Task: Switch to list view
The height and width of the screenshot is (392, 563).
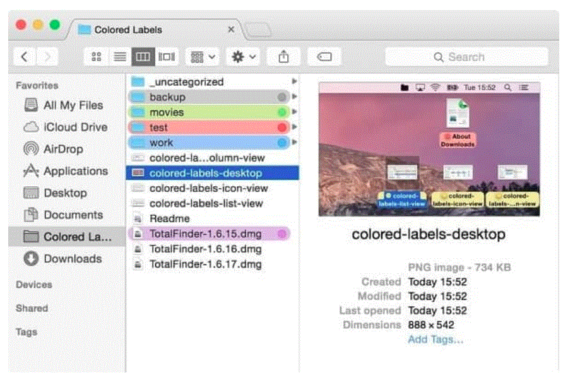Action: point(119,57)
